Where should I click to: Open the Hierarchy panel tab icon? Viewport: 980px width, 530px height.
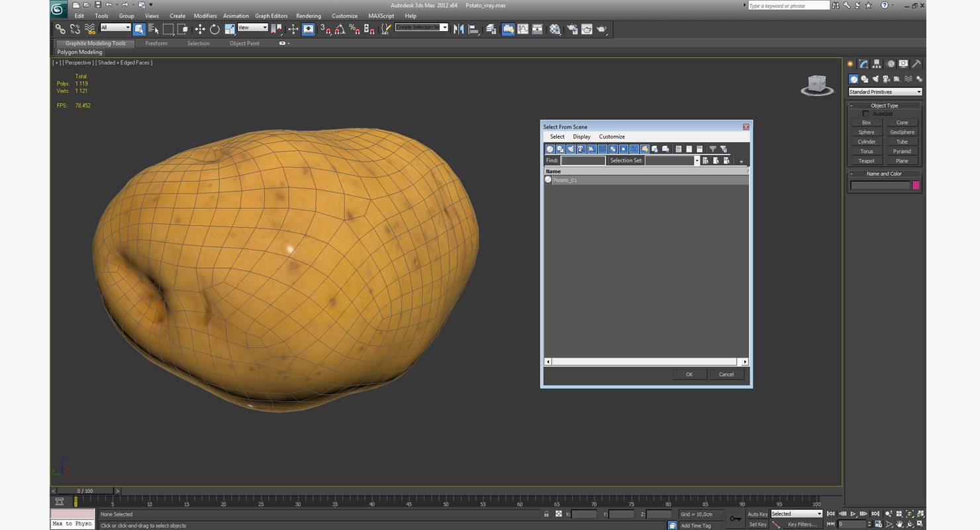(x=877, y=64)
